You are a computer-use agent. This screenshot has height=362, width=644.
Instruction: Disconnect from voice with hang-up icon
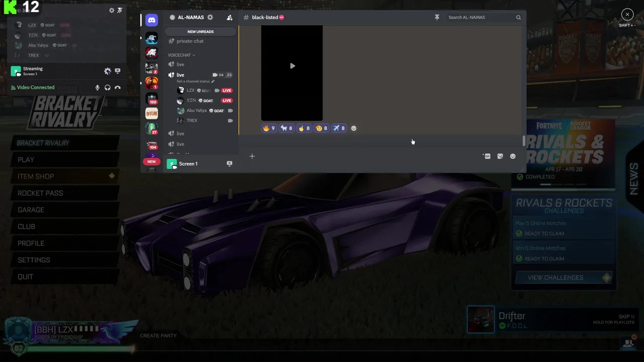tap(118, 87)
